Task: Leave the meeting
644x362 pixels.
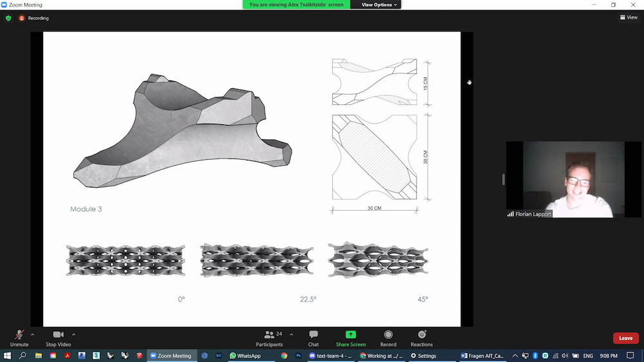Action: (625, 338)
